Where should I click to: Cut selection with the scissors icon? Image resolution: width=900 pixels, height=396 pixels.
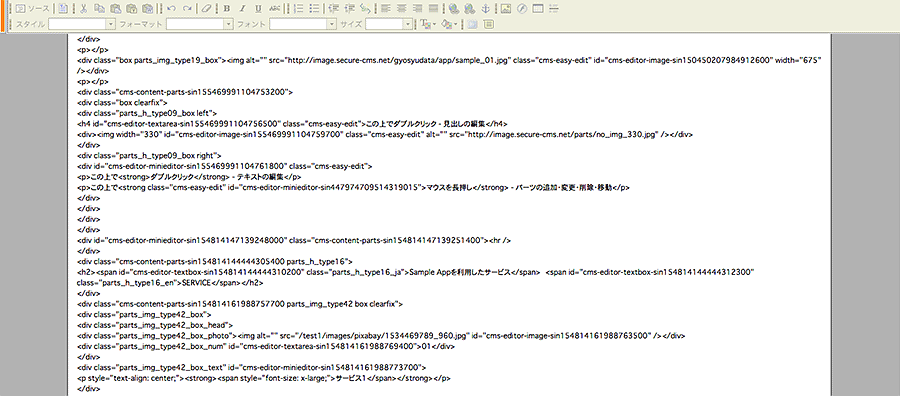tap(83, 9)
